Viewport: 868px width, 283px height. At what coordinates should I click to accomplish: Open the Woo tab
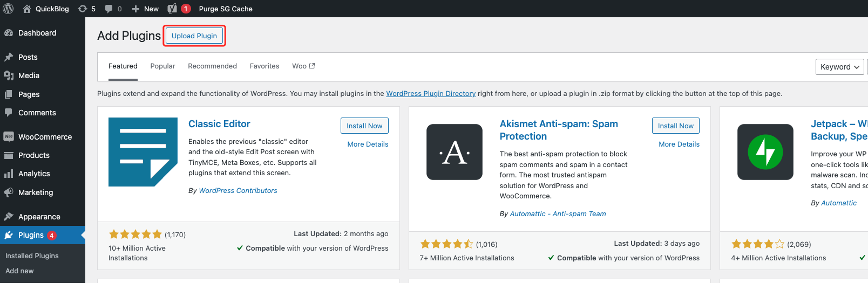click(303, 66)
